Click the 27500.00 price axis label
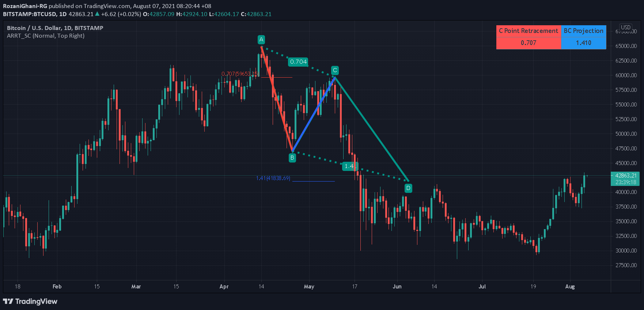The height and width of the screenshot is (310, 644). pos(626,265)
